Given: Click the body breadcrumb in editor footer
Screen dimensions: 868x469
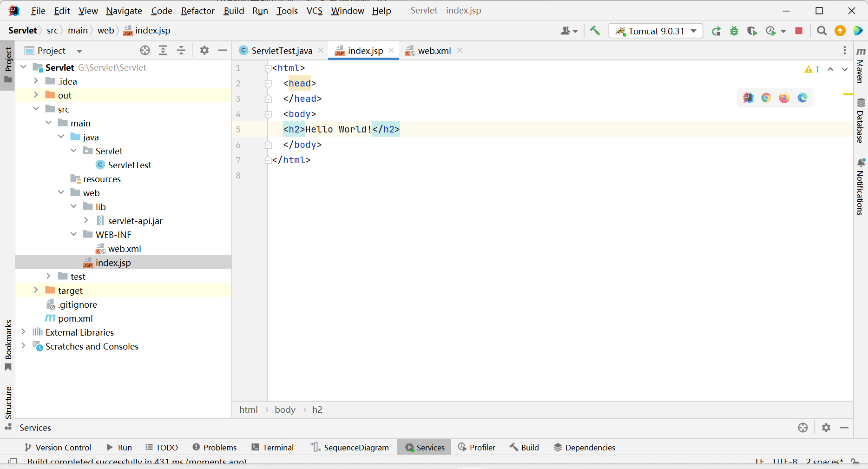Looking at the screenshot, I should point(285,410).
